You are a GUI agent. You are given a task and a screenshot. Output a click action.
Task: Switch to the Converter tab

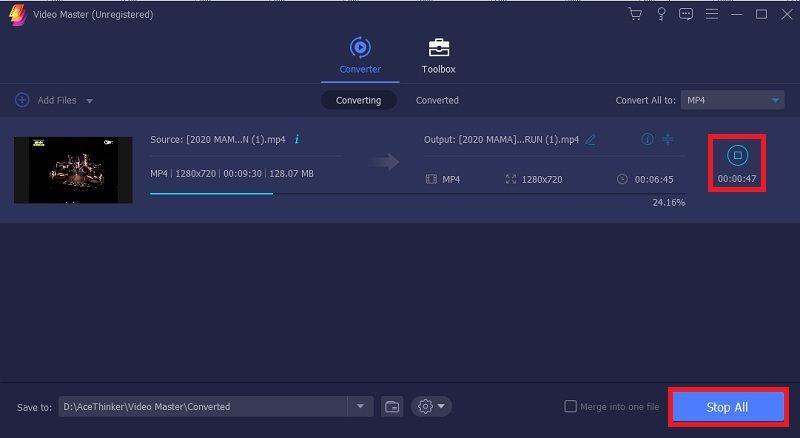click(360, 55)
